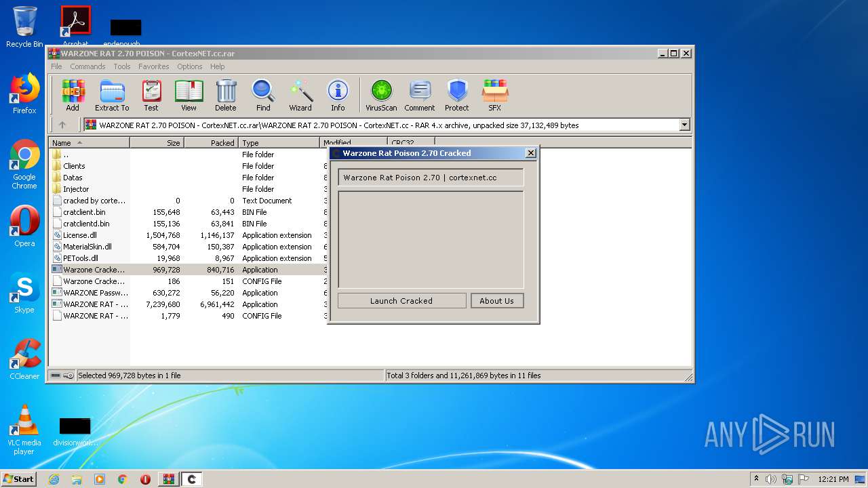Open the File menu
Screen dimensions: 868x488
click(56, 66)
